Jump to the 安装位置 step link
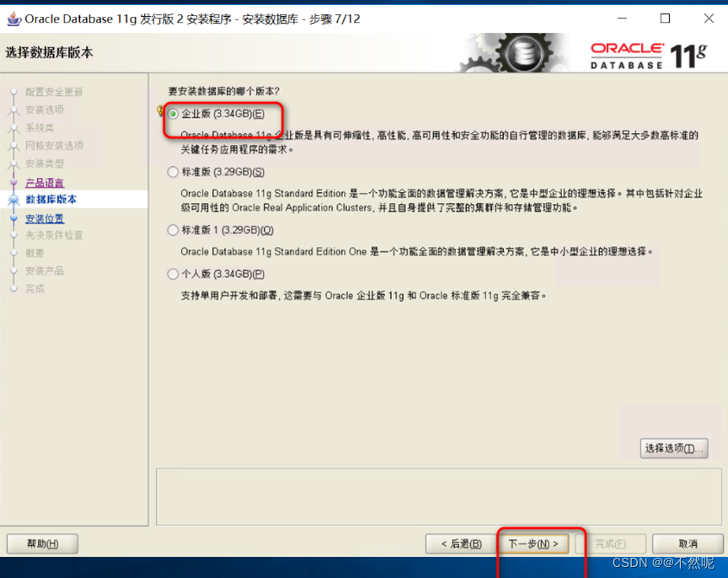 (x=45, y=218)
